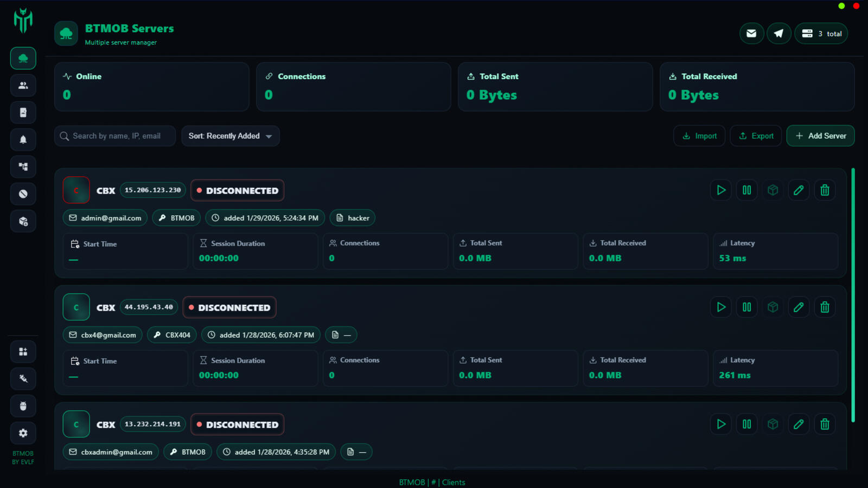Image resolution: width=868 pixels, height=488 pixels.
Task: Delete server 44.195.43.40 with trash icon
Action: point(825,307)
